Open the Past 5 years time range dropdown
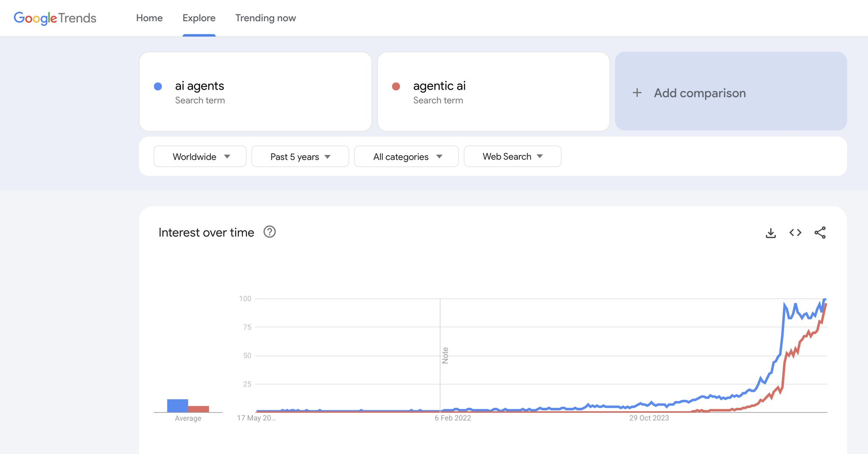Image resolution: width=868 pixels, height=454 pixels. 300,157
